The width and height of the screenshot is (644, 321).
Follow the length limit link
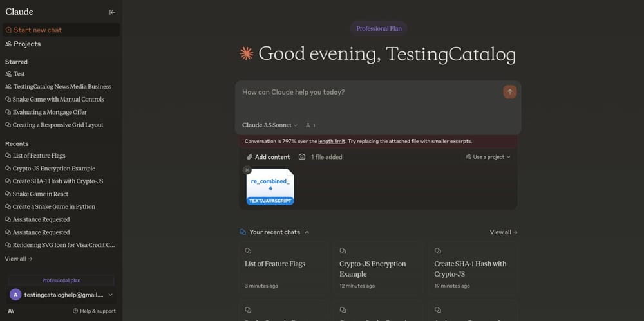point(332,142)
